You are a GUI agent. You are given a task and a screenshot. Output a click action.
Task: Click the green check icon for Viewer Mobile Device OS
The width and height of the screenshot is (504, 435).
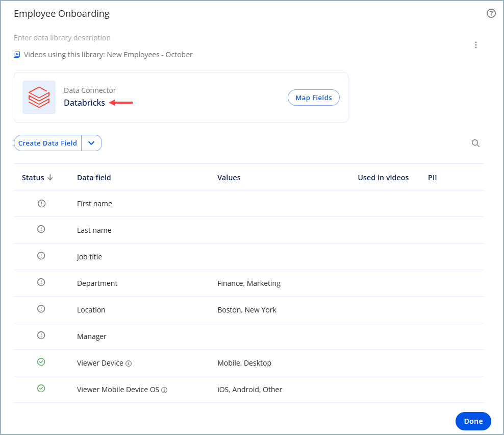tap(41, 389)
